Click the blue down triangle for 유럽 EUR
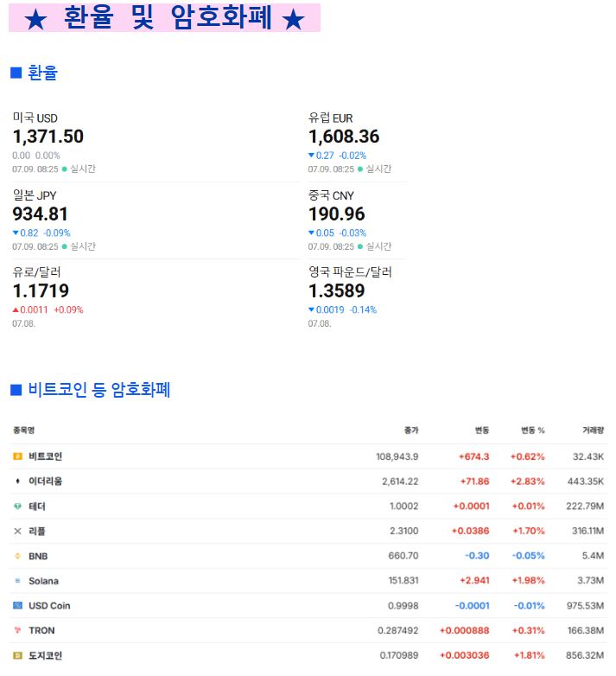This screenshot has width=616, height=676. point(311,156)
